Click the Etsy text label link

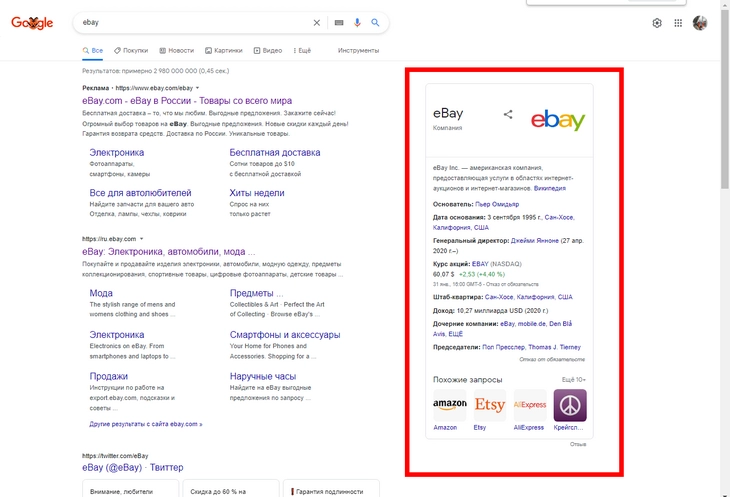(480, 427)
